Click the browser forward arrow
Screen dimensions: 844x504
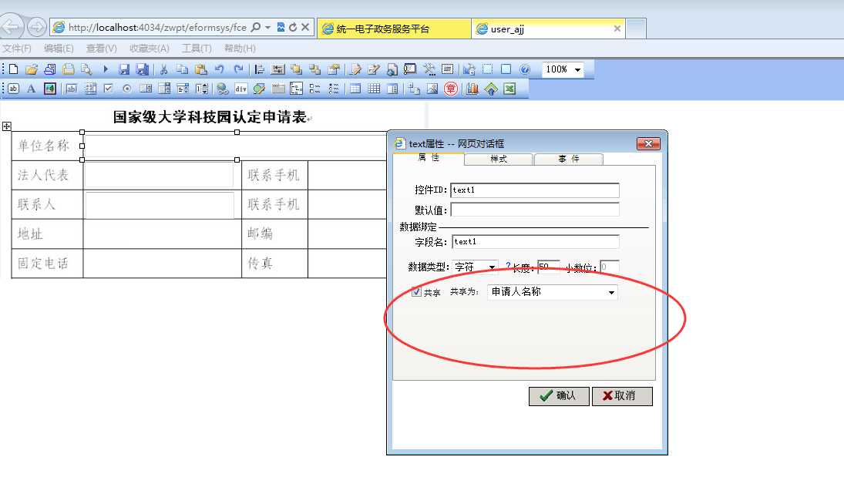pos(36,27)
